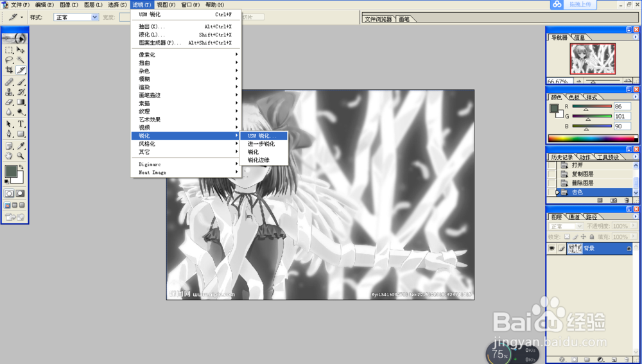Toggle lock transparent pixels option
This screenshot has height=364, width=642.
coord(567,237)
